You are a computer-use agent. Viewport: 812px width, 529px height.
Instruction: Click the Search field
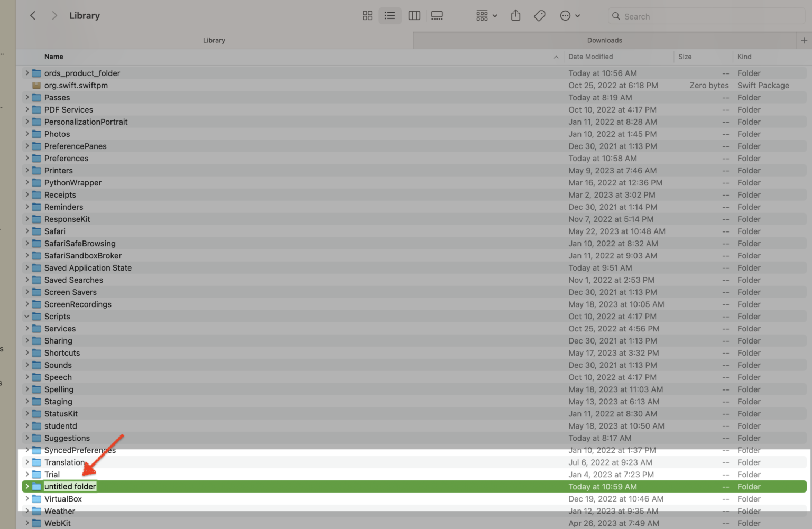708,16
